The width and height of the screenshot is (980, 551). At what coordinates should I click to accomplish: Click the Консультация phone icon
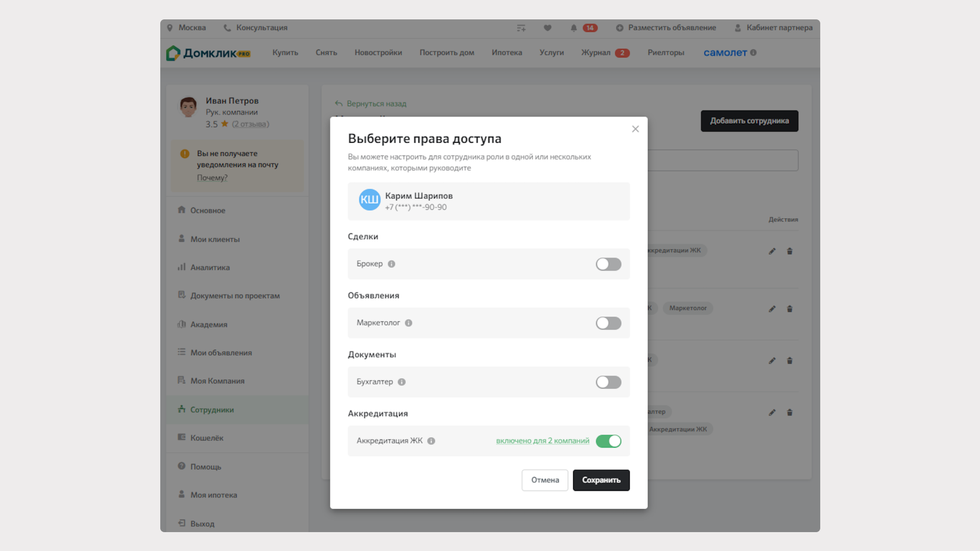click(227, 28)
